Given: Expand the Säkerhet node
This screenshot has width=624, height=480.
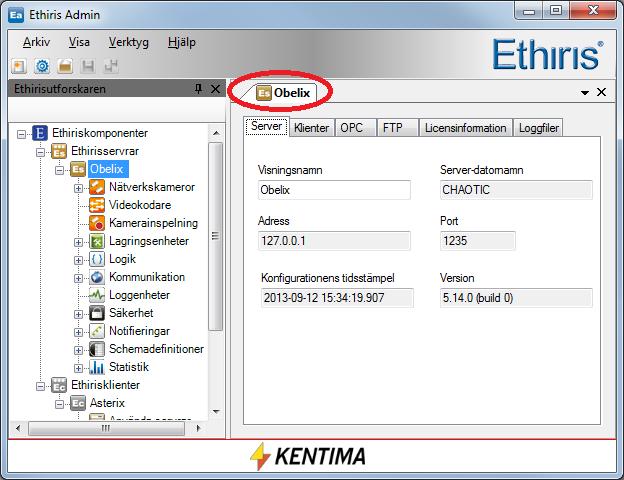Looking at the screenshot, I should pos(78,314).
